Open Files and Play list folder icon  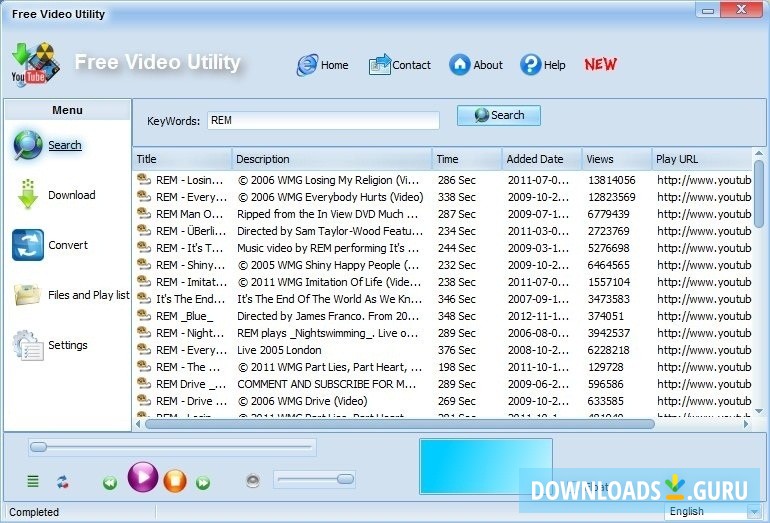(28, 295)
